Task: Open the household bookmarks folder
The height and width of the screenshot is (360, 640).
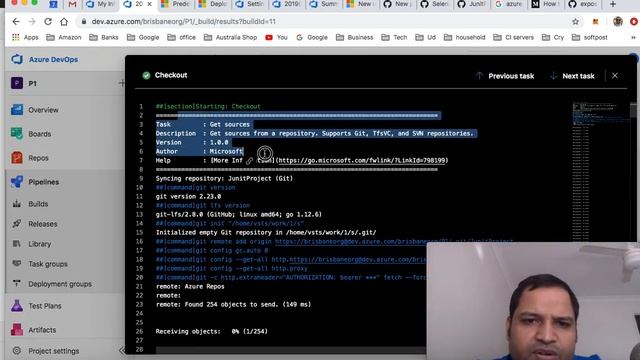Action: 464,37
